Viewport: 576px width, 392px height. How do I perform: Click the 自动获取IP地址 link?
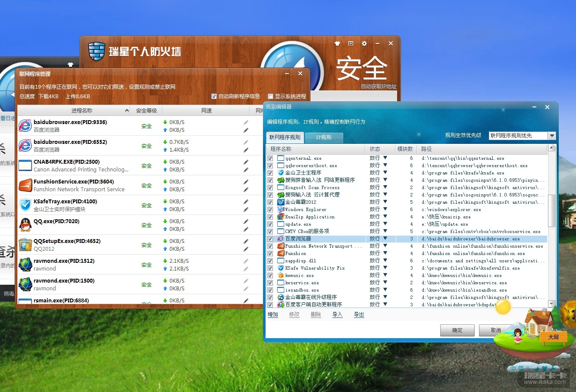tap(379, 87)
